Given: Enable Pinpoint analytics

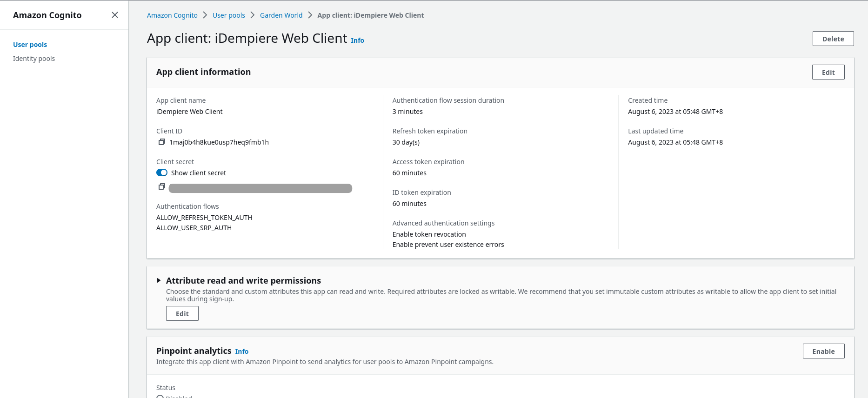Looking at the screenshot, I should click(823, 351).
